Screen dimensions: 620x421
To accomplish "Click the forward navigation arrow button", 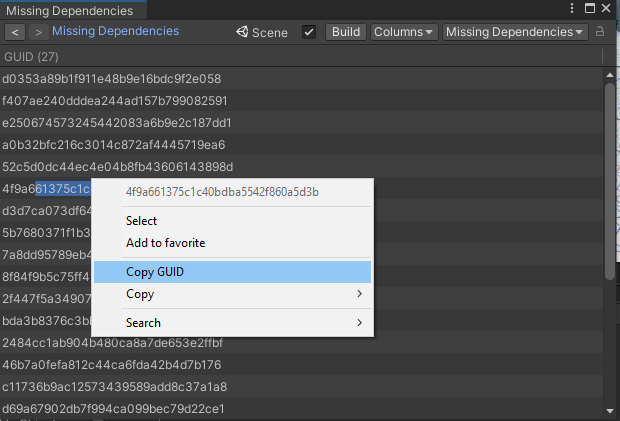I will (38, 32).
